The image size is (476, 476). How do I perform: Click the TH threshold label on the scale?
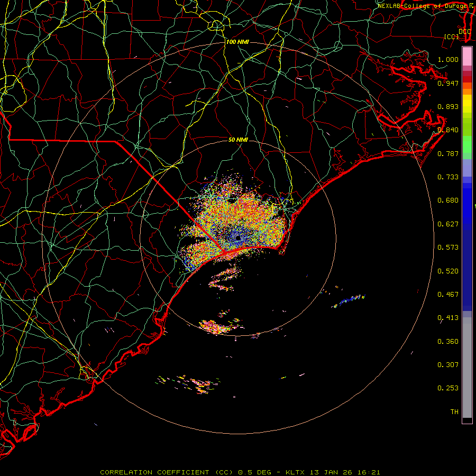[454, 411]
